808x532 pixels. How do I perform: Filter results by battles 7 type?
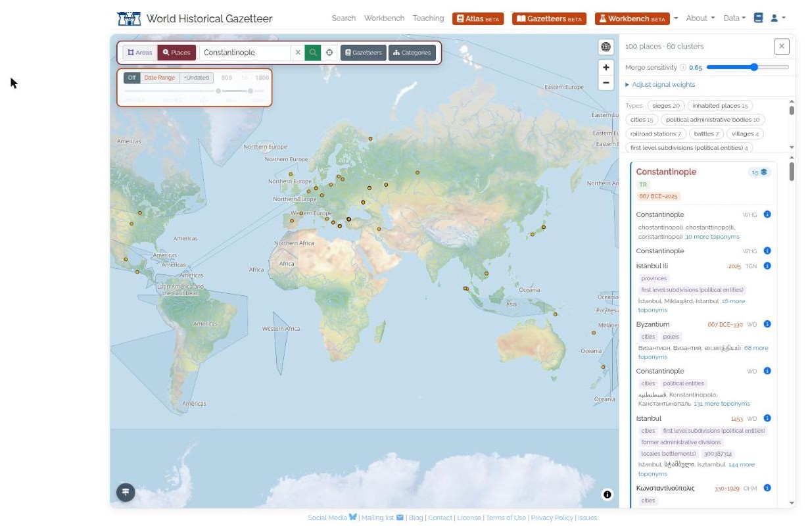[x=707, y=133]
